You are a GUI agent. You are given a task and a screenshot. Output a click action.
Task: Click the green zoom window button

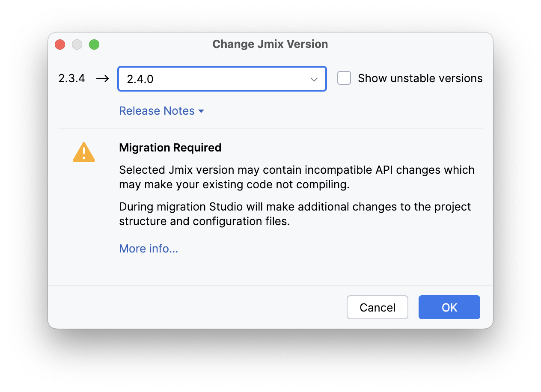tap(94, 45)
